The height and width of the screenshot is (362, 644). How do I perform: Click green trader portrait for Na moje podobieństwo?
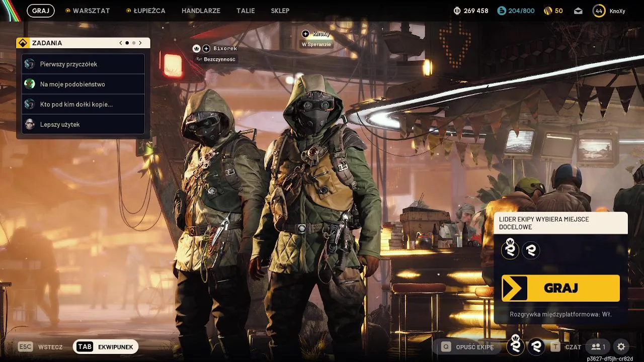pos(30,84)
